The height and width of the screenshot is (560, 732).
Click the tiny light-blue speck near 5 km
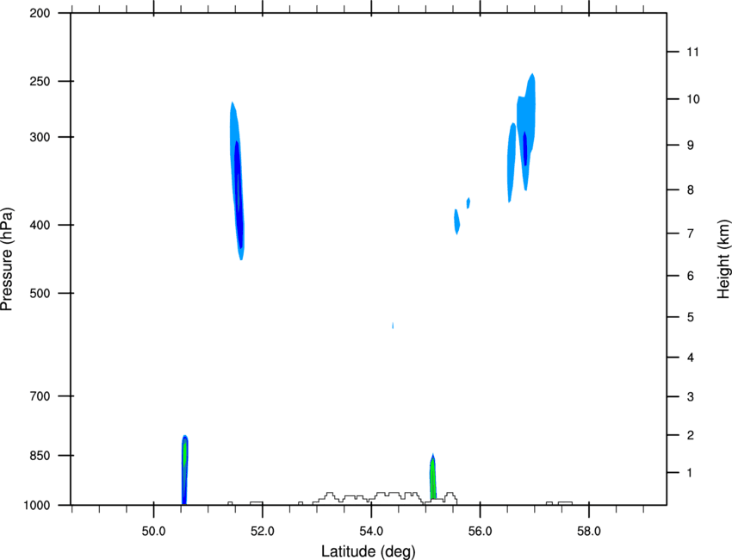tap(393, 325)
